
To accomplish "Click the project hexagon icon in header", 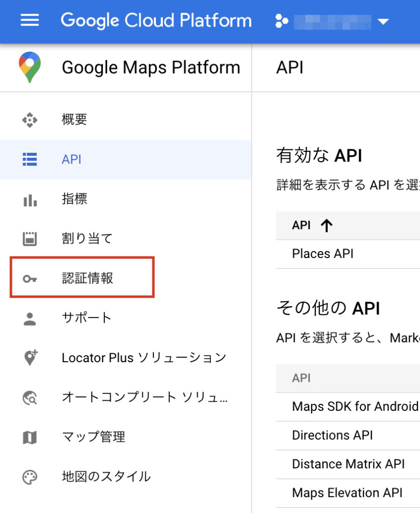I will click(x=282, y=21).
